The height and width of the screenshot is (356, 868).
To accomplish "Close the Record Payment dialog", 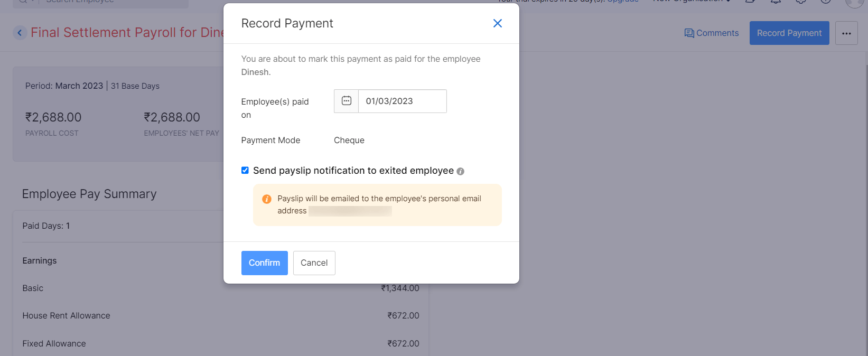I will point(497,23).
